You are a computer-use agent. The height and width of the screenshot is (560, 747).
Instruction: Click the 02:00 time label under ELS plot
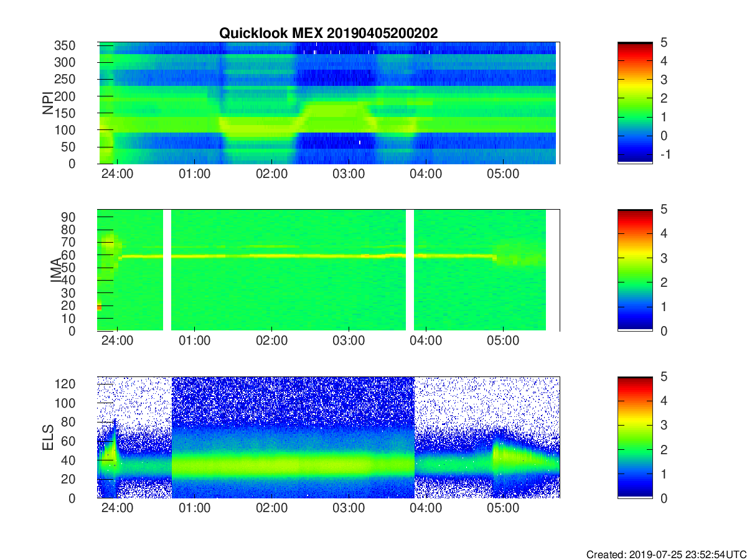(x=271, y=508)
